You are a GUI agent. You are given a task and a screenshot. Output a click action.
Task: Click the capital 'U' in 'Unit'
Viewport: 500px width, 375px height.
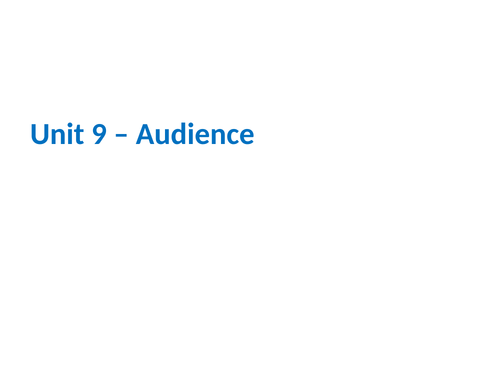click(40, 134)
